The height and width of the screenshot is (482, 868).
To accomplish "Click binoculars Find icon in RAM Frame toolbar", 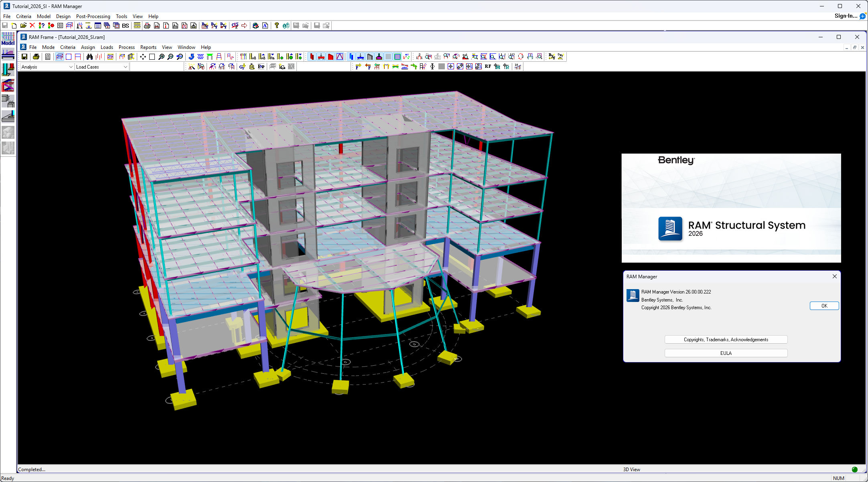I will 89,57.
